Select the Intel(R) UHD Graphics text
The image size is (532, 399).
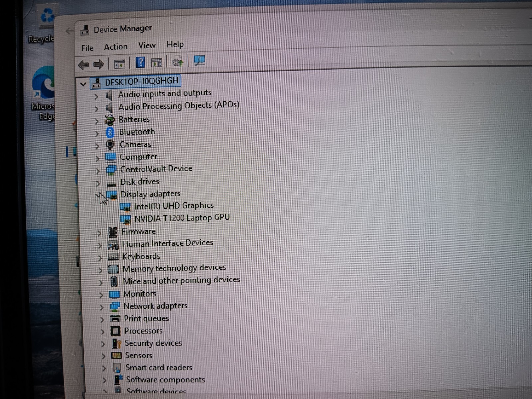click(174, 206)
